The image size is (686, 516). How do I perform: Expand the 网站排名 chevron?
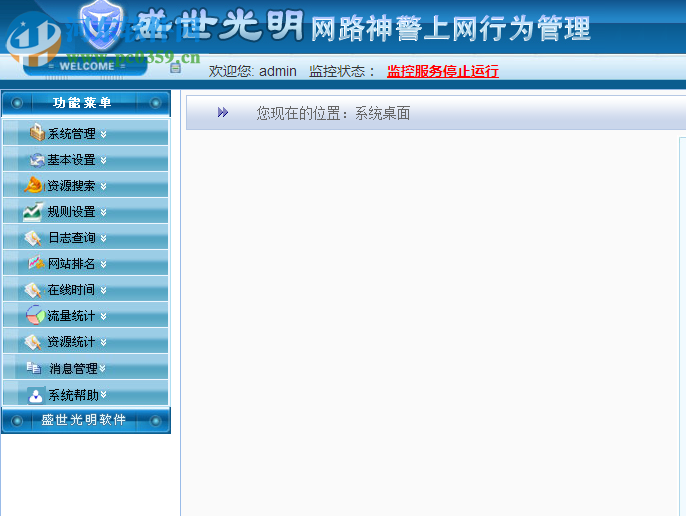(x=103, y=264)
